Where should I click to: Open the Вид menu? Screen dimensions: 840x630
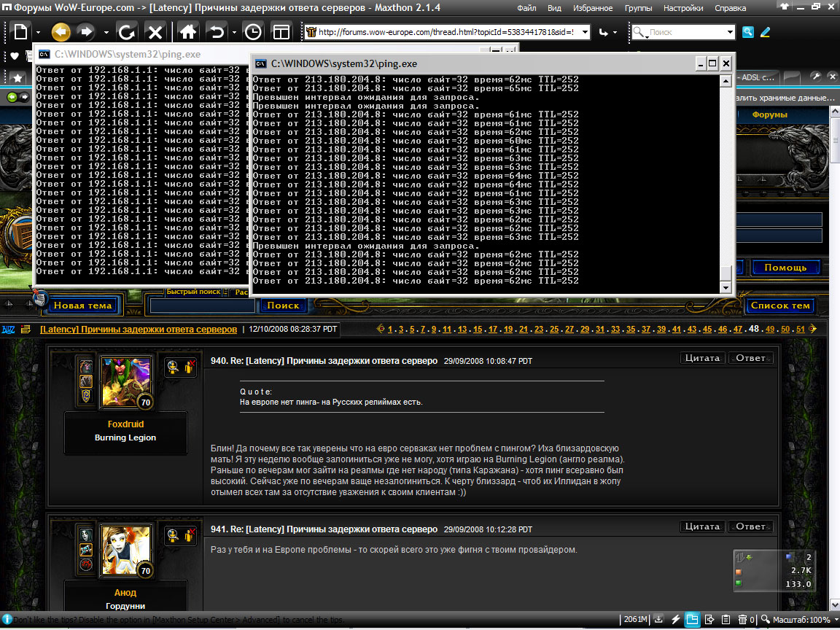(x=554, y=8)
